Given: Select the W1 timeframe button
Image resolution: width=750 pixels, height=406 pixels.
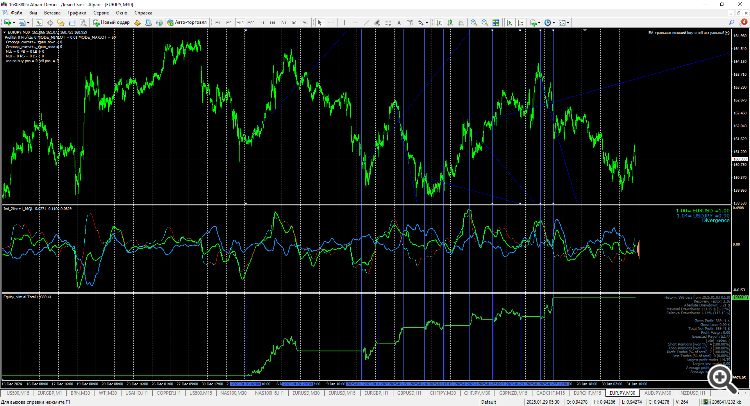Looking at the screenshot, I should click(295, 22).
